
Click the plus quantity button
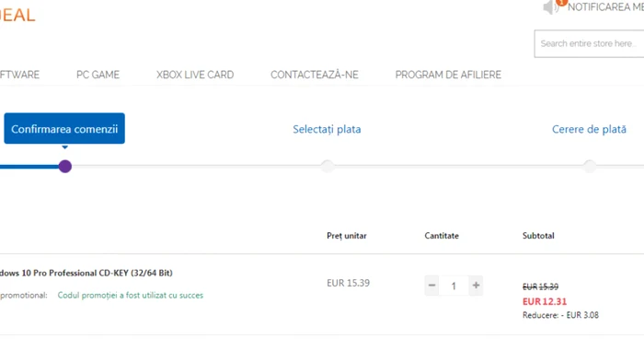[476, 285]
